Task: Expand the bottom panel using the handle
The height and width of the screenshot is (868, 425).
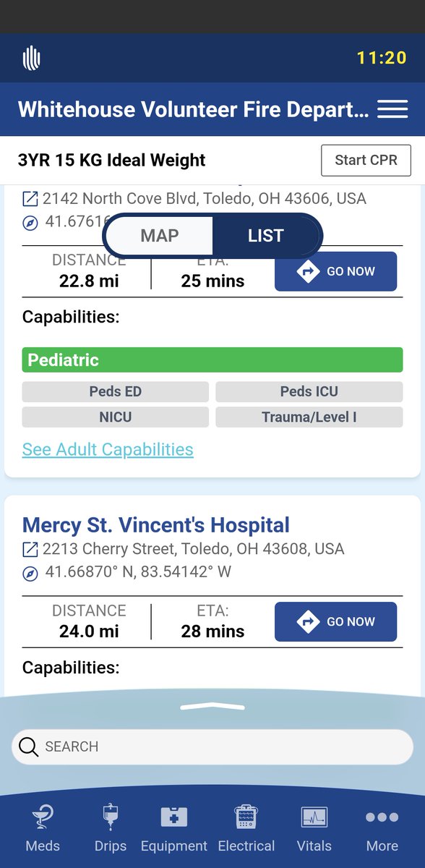Action: click(x=212, y=706)
